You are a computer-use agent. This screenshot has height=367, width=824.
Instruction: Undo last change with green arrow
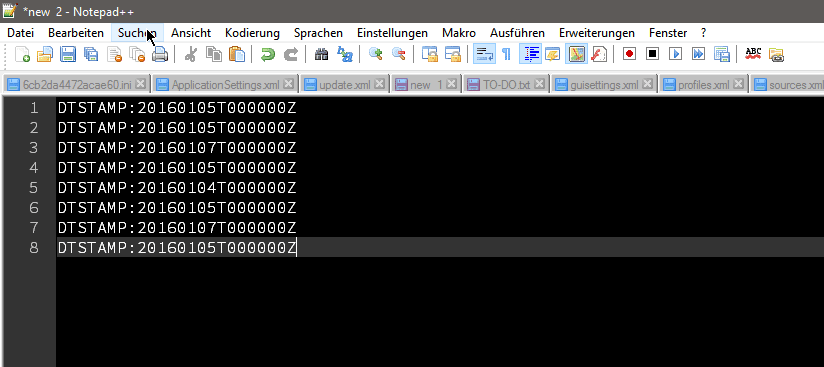click(x=267, y=54)
